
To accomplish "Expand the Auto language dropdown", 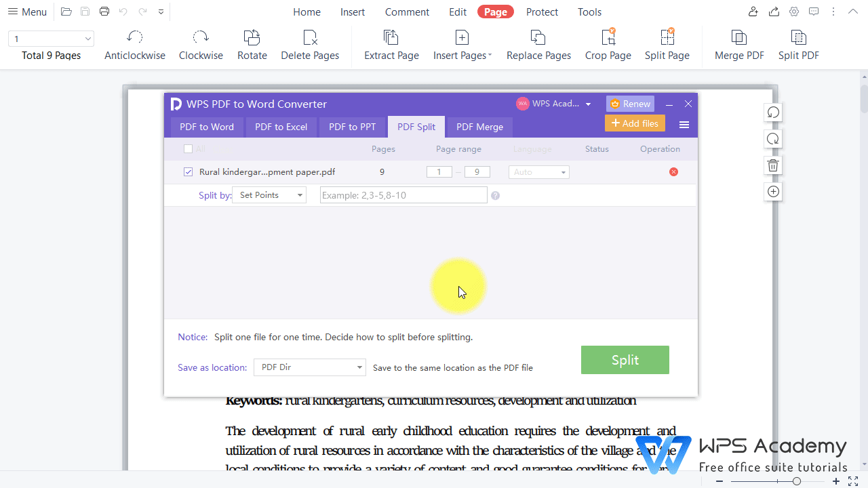I will [538, 171].
